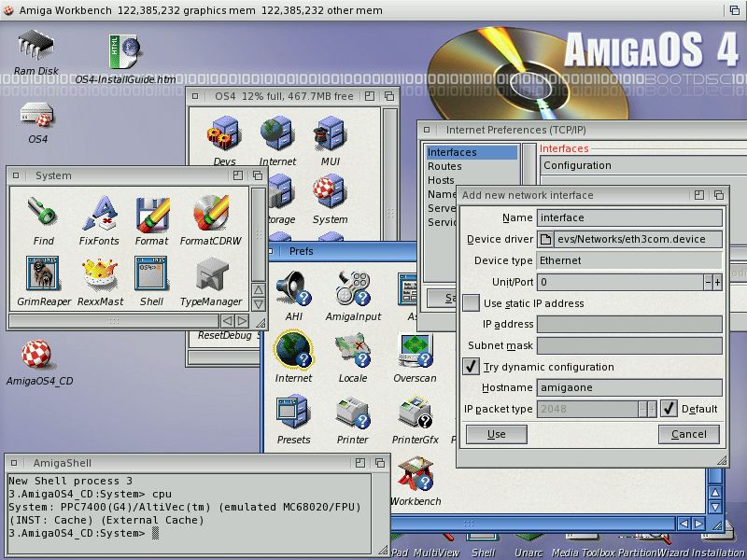Cancel the Add new network interface dialog
747x560 pixels.
click(689, 434)
